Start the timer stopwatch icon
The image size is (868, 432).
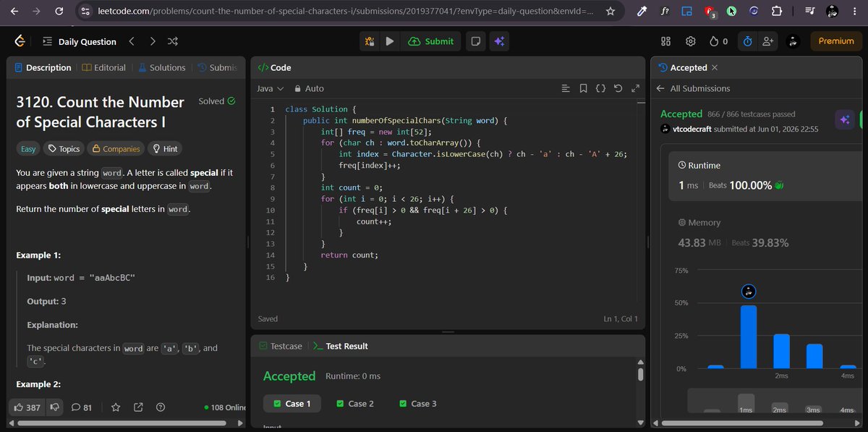[748, 41]
